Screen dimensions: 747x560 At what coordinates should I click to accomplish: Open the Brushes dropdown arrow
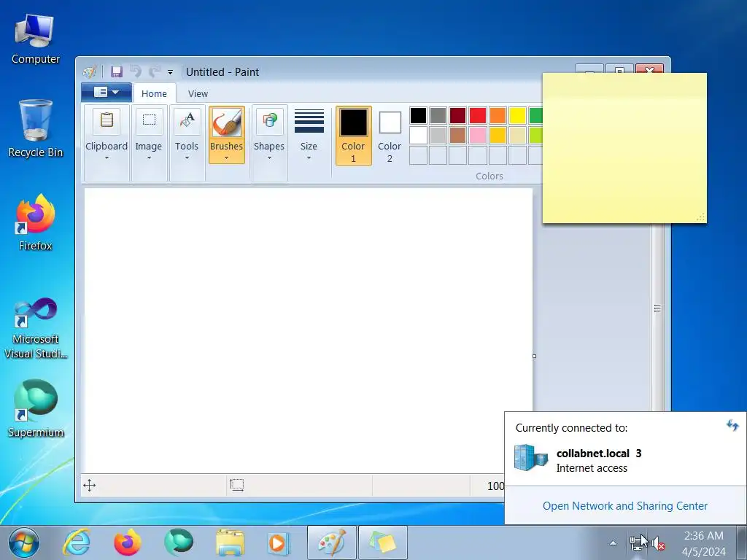(226, 158)
